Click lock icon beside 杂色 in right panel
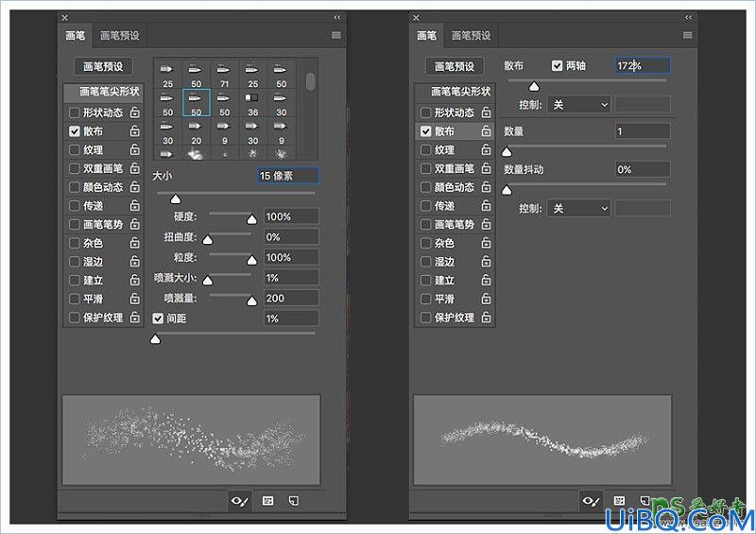Viewport: 756px width, 534px height. (x=486, y=243)
